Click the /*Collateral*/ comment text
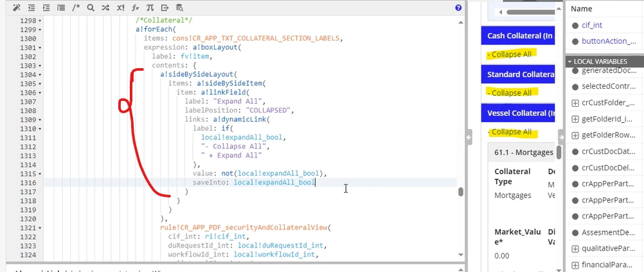Viewport: 644px width, 272px height. [x=164, y=21]
